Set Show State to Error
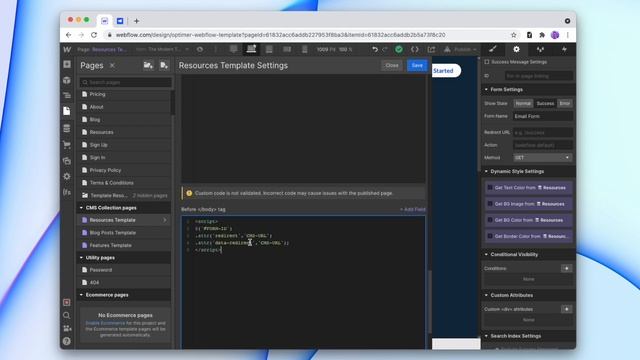The width and height of the screenshot is (640, 360). click(x=564, y=103)
